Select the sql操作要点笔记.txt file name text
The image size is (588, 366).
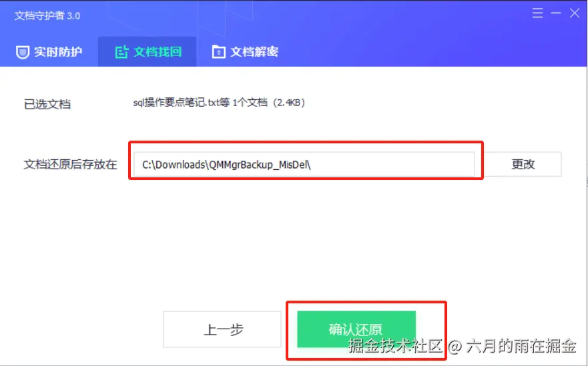176,102
